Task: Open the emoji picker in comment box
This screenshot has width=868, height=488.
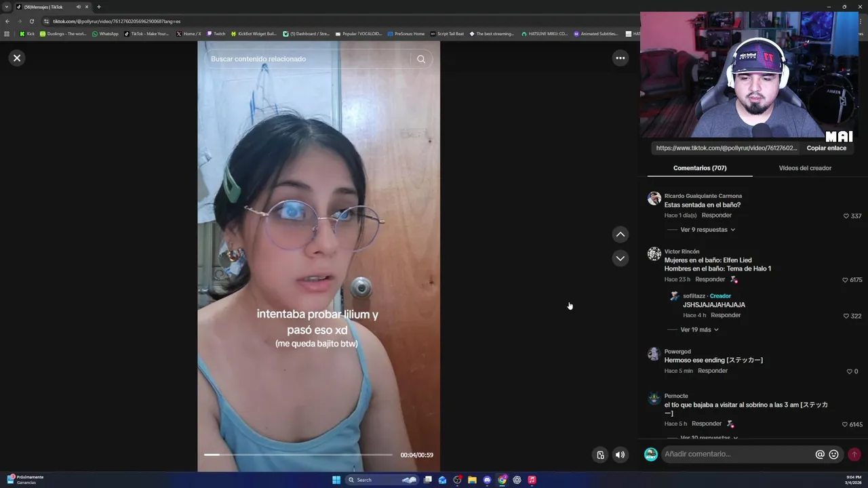Action: pyautogui.click(x=833, y=455)
